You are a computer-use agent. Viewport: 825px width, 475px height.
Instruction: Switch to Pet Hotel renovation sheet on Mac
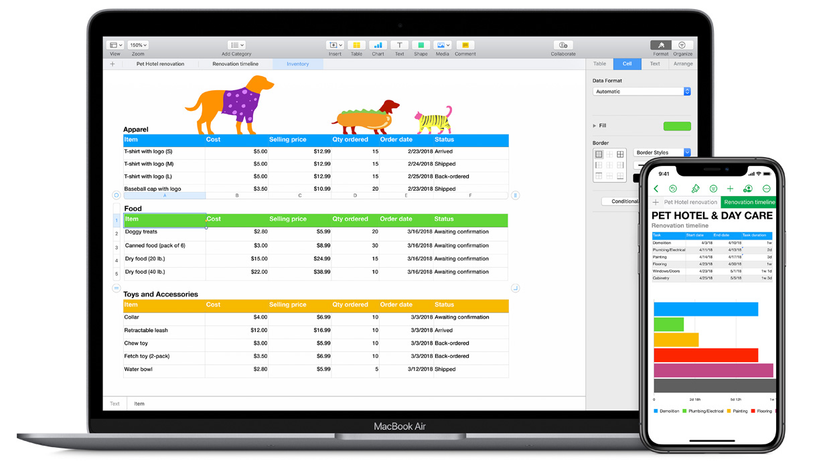tap(160, 64)
